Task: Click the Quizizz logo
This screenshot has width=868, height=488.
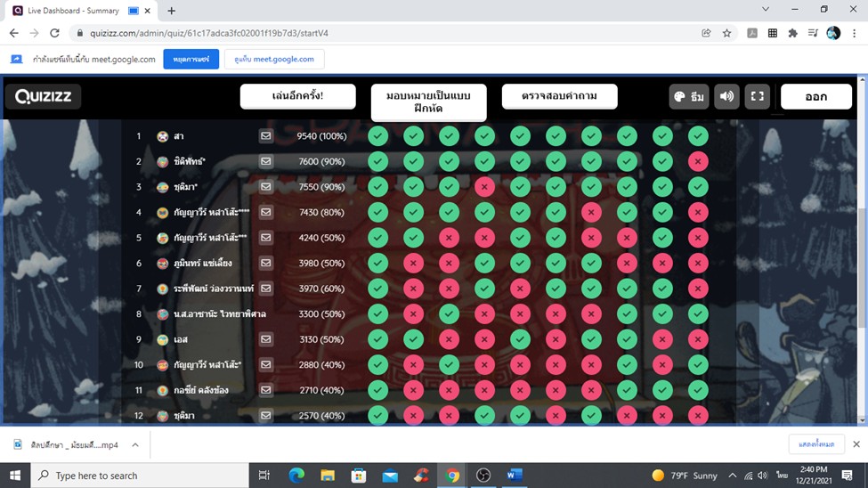Action: [43, 97]
